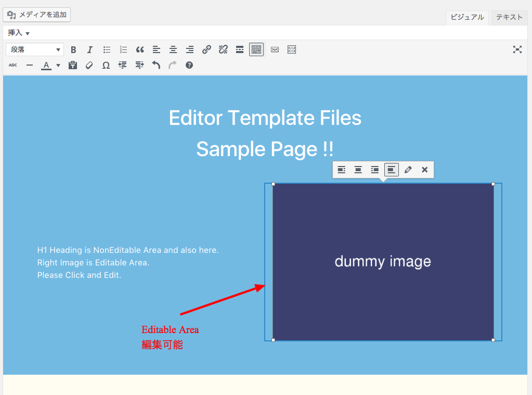Expand the 挿入 insert menu
This screenshot has width=532, height=395.
(18, 33)
